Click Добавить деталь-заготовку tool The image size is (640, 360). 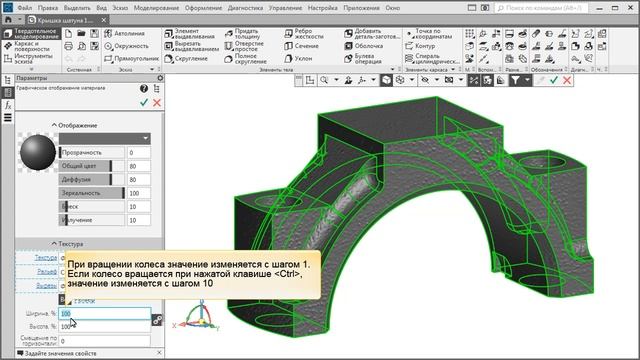click(372, 33)
